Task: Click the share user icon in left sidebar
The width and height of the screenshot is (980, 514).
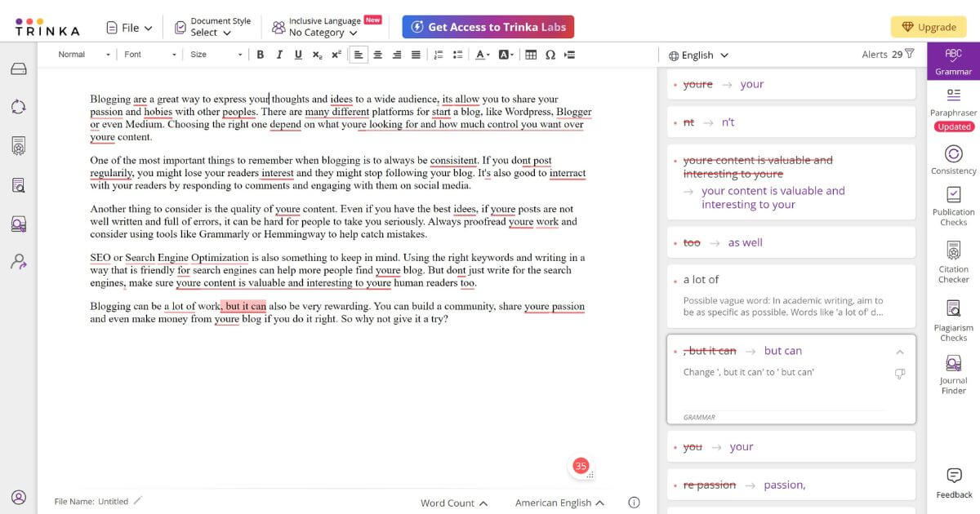Action: tap(19, 262)
